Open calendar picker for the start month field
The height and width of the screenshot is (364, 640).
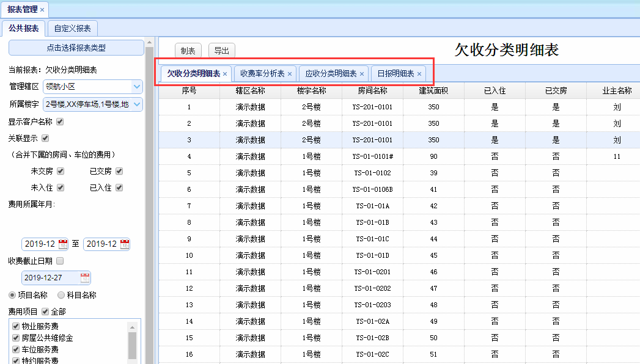point(63,244)
